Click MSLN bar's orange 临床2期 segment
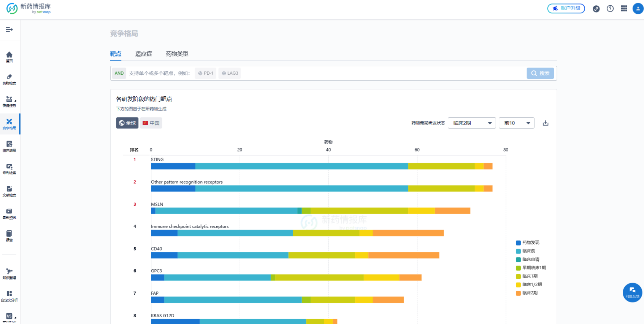The image size is (644, 324). click(452, 211)
